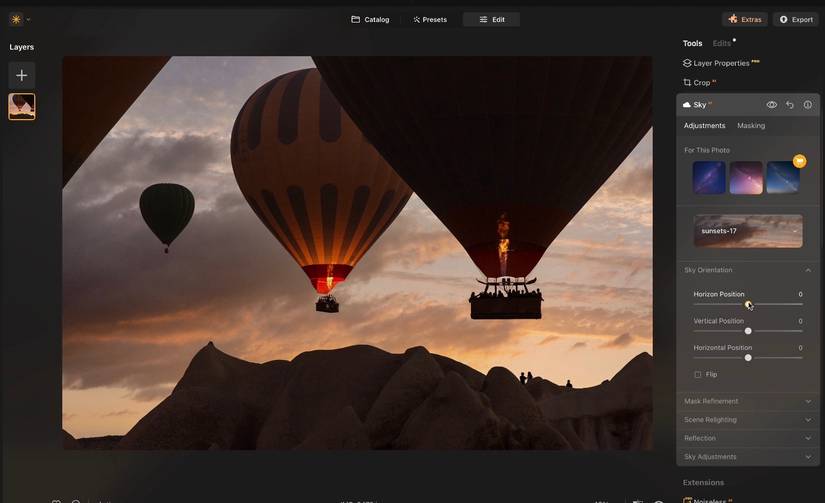
Task: Select the Edit tab
Action: [491, 19]
